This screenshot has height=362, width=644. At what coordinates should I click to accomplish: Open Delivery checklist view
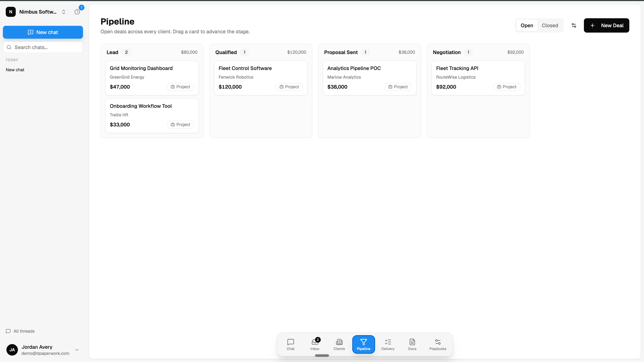pyautogui.click(x=388, y=344)
